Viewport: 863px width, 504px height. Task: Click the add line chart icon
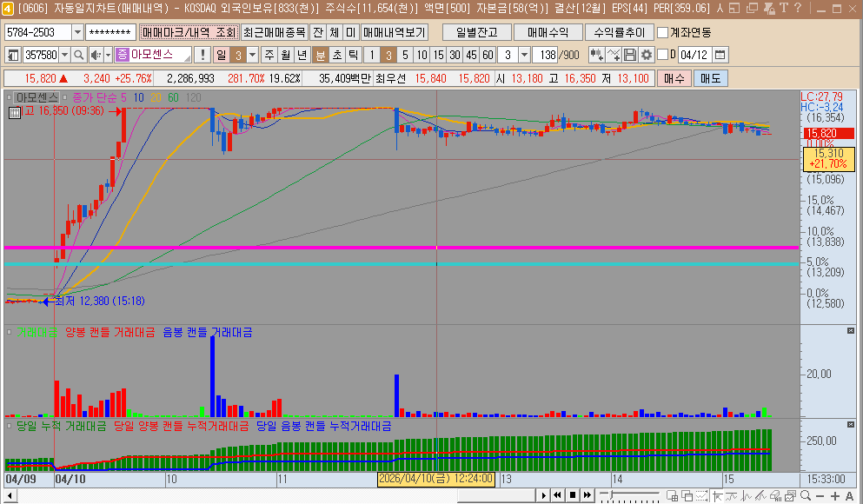tap(614, 55)
